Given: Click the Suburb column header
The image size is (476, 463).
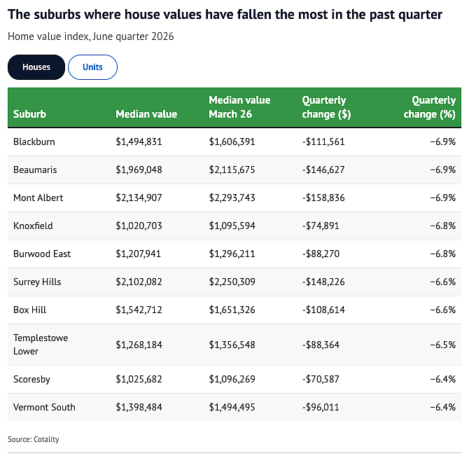Looking at the screenshot, I should (x=29, y=114).
